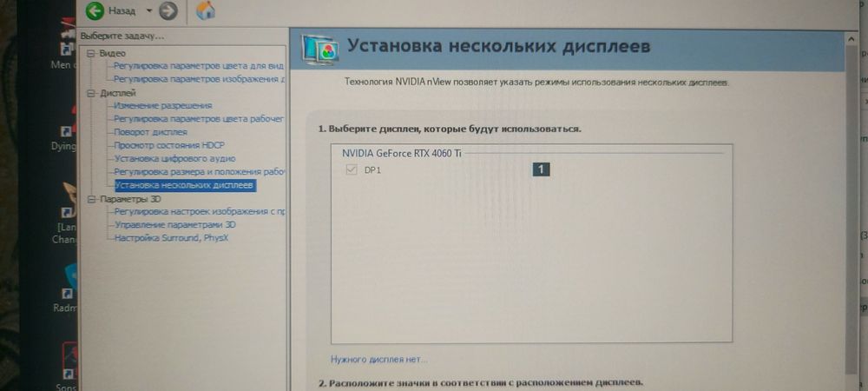Select Установка нескольких дисплеев in the tree
Screen dimensions: 868x391
[x=184, y=185]
